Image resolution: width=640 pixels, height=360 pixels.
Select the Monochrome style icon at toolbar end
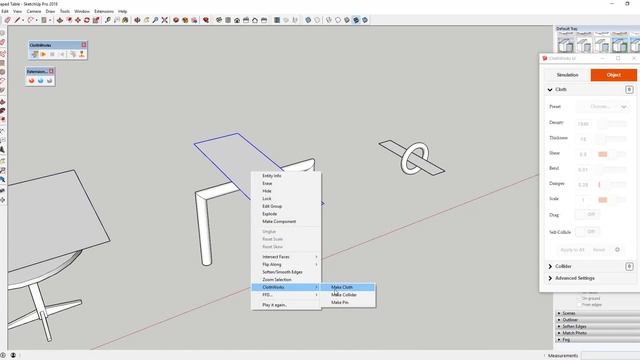[365, 20]
